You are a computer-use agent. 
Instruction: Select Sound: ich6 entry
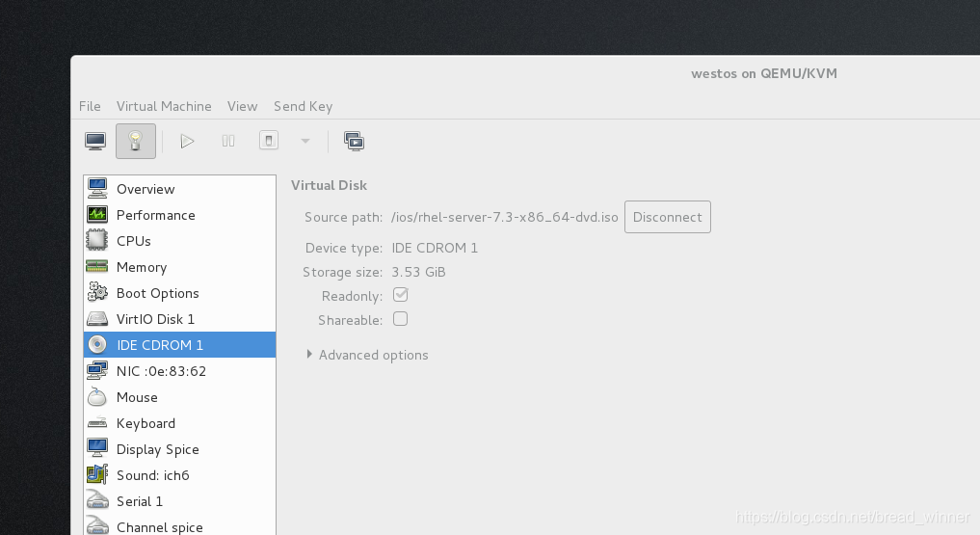(x=179, y=475)
